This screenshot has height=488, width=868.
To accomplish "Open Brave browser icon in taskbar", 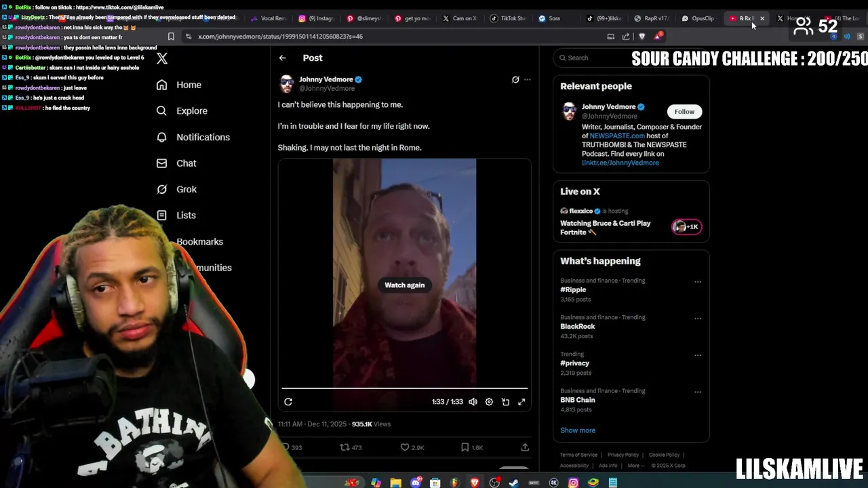I will (x=475, y=483).
